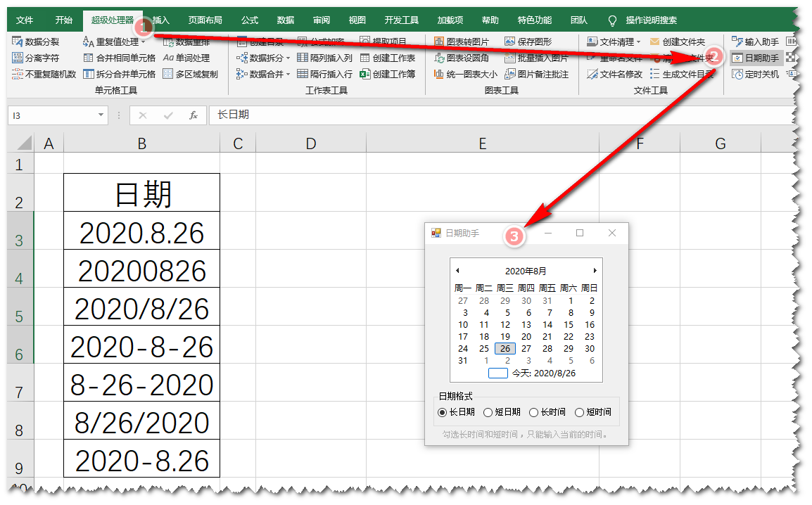812x505 pixels.
Task: Switch to the 公式 Formulas tab
Action: [x=250, y=20]
